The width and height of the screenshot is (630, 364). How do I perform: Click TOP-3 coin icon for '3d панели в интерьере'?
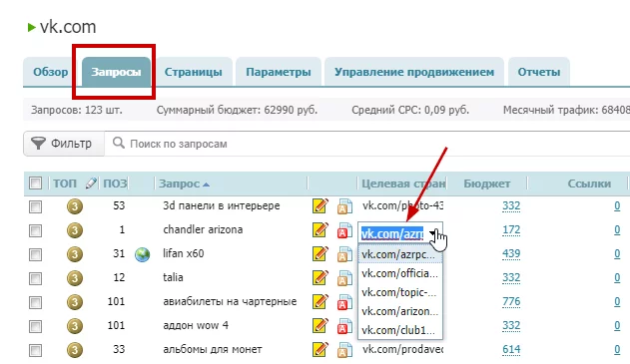click(75, 206)
